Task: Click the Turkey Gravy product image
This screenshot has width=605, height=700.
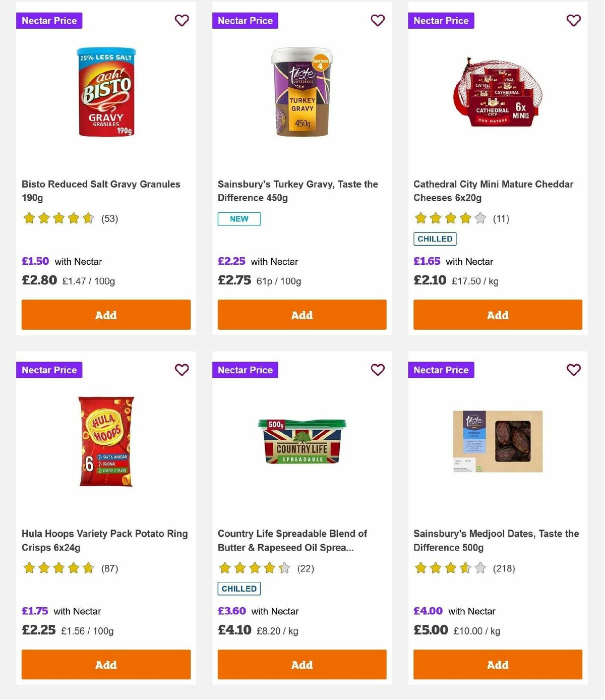Action: click(301, 93)
